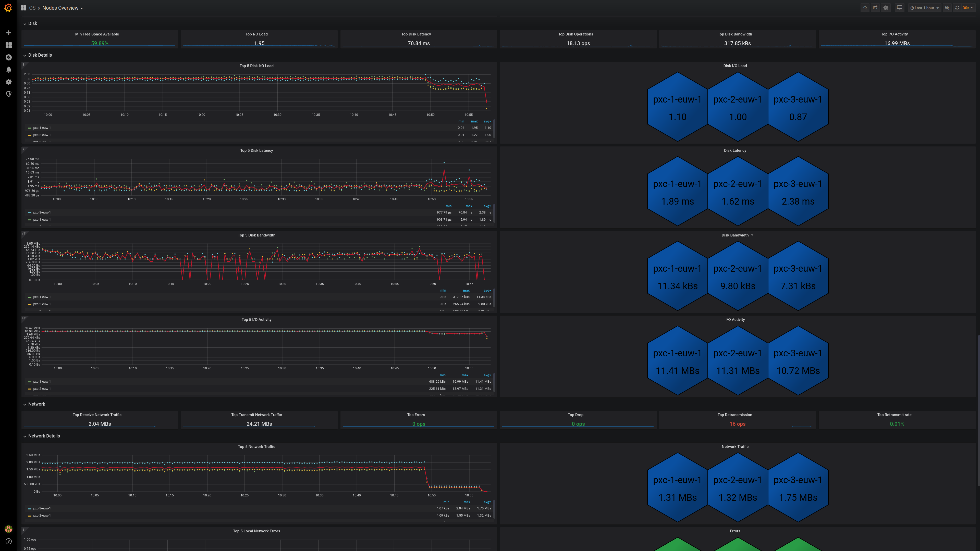Click info icon on Top 5 Disk I/O Load
This screenshot has height=551, width=980.
point(23,65)
